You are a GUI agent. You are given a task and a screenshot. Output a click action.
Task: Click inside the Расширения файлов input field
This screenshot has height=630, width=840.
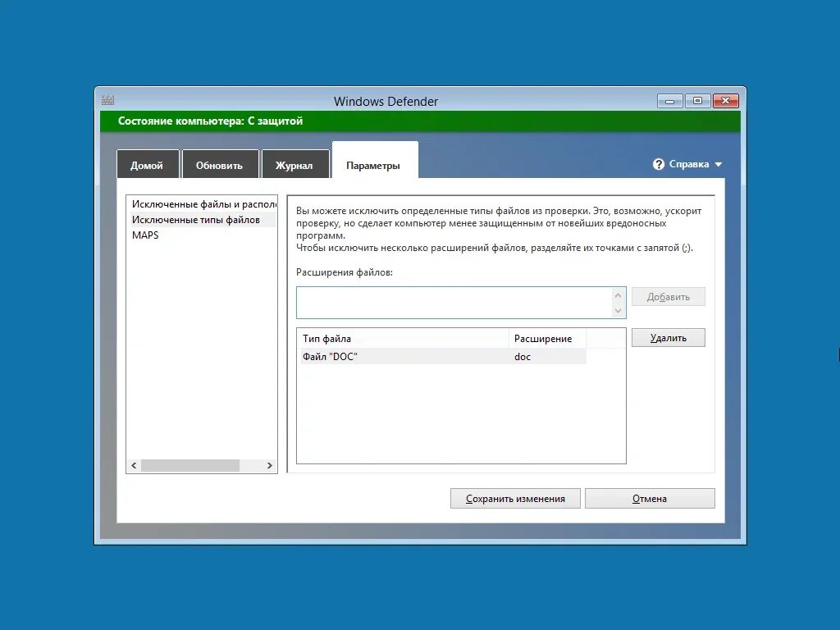pos(451,301)
